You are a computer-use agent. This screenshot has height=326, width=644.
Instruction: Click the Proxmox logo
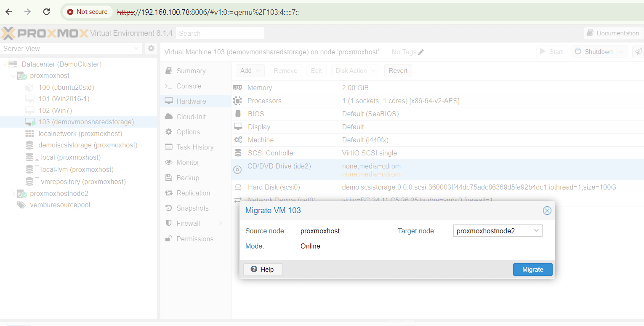(x=45, y=33)
